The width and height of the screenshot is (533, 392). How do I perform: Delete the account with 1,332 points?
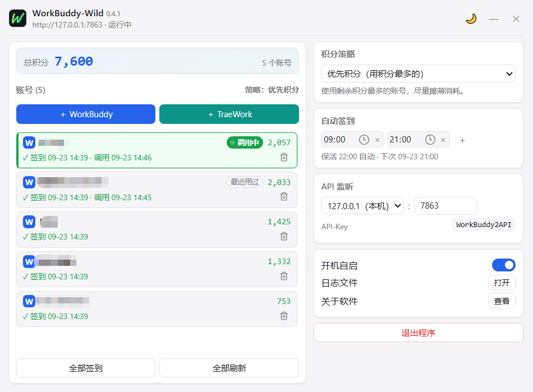click(x=284, y=276)
